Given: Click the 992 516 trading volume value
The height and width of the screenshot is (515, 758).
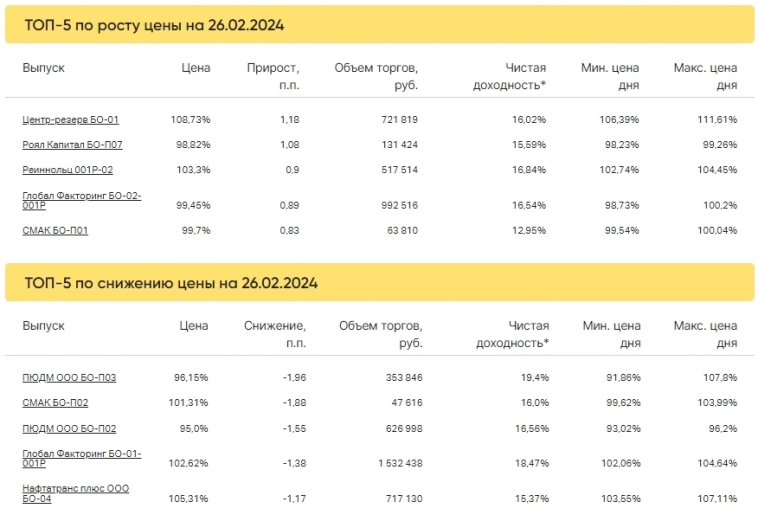Looking at the screenshot, I should (x=396, y=205).
